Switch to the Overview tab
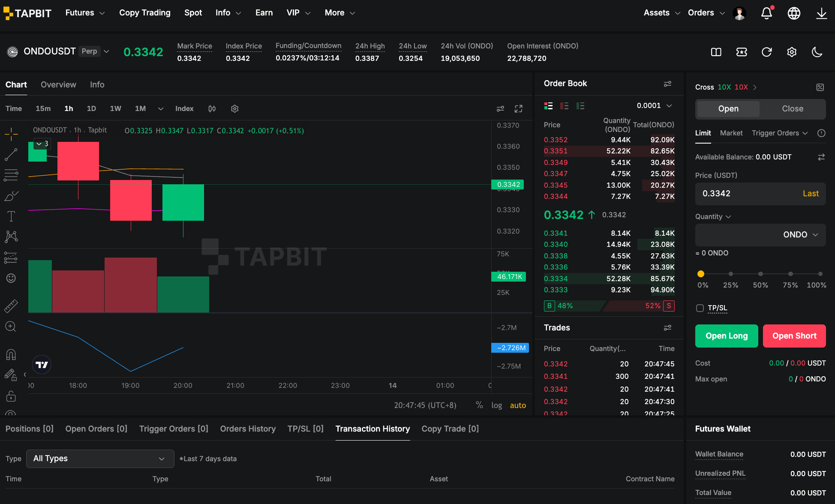This screenshot has height=504, width=835. coord(58,85)
